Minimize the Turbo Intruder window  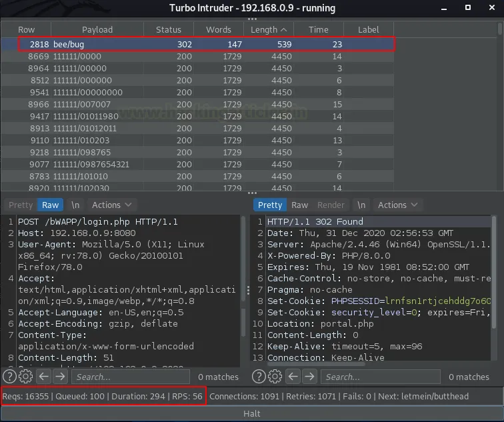point(444,9)
